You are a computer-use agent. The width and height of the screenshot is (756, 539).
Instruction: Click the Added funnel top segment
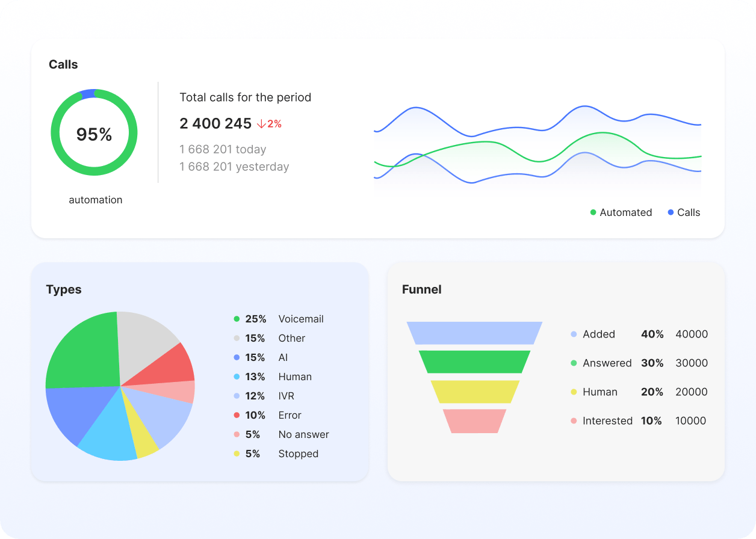pos(474,333)
